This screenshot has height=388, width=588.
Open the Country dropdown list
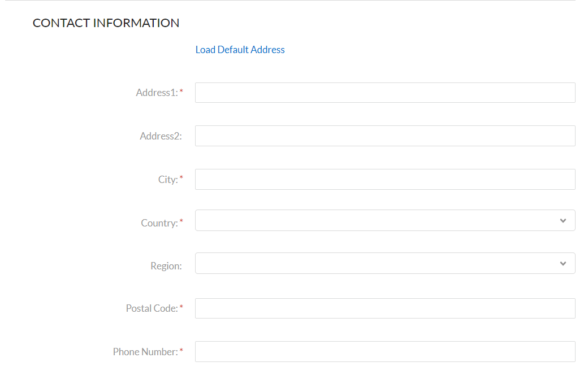[373, 221]
